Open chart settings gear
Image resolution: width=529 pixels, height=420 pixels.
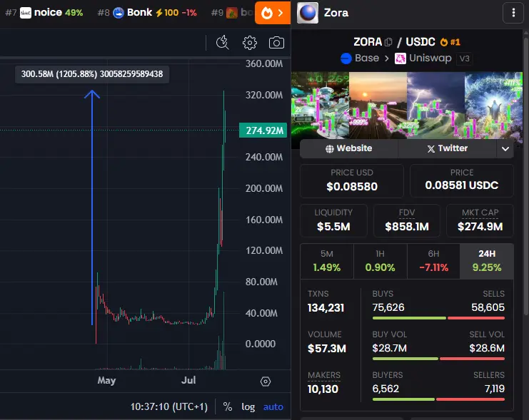(x=250, y=43)
